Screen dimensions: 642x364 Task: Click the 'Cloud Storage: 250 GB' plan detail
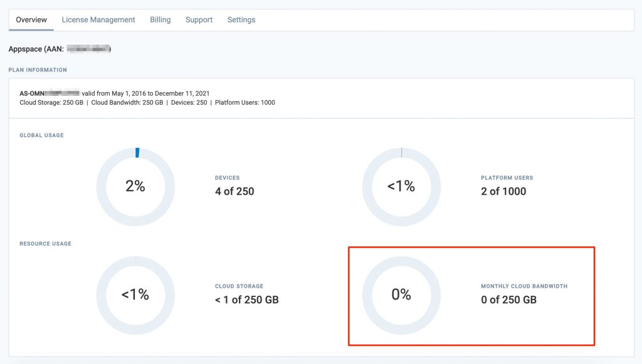pos(51,103)
